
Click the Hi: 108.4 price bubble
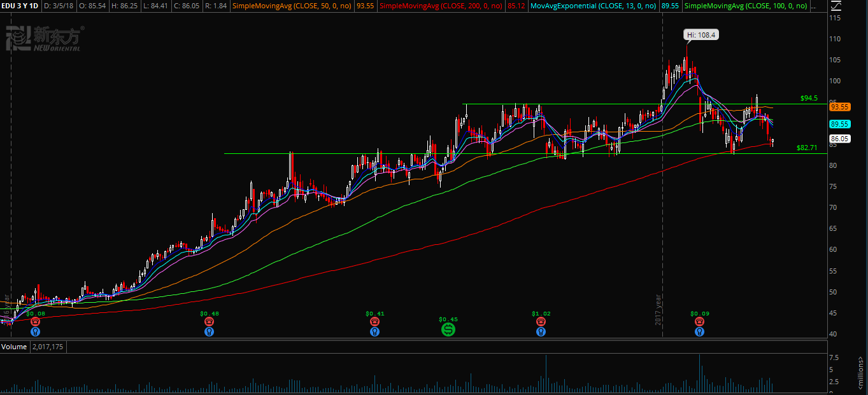coord(701,35)
